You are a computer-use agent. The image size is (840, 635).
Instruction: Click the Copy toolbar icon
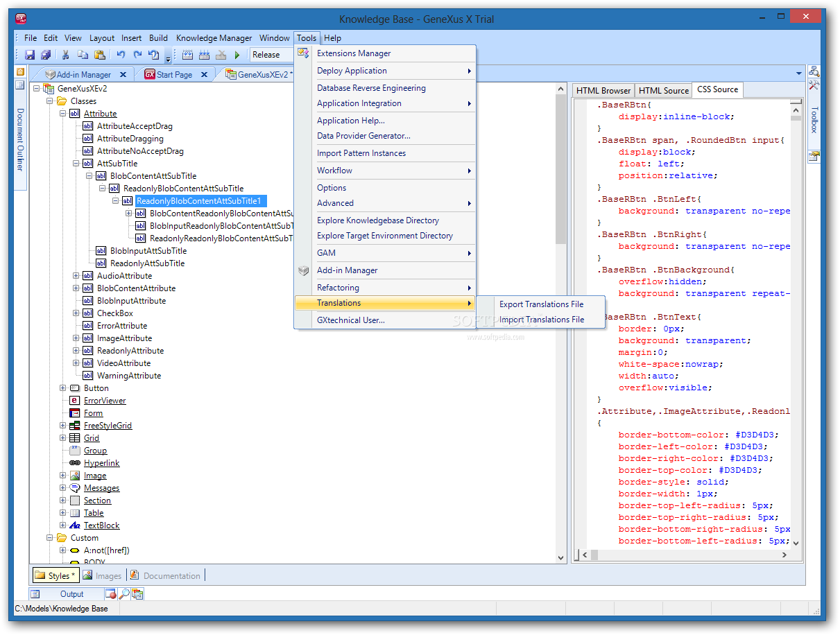point(83,55)
